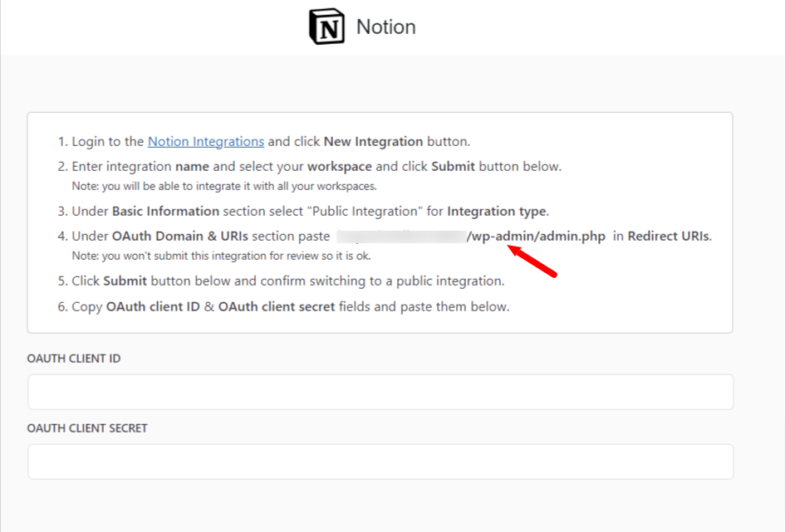The height and width of the screenshot is (532, 785).
Task: Click 'OAuth client secret' text in step 6
Action: (x=277, y=306)
